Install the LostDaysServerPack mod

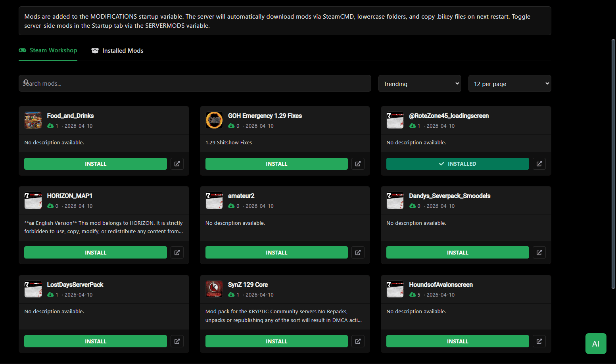coord(95,341)
